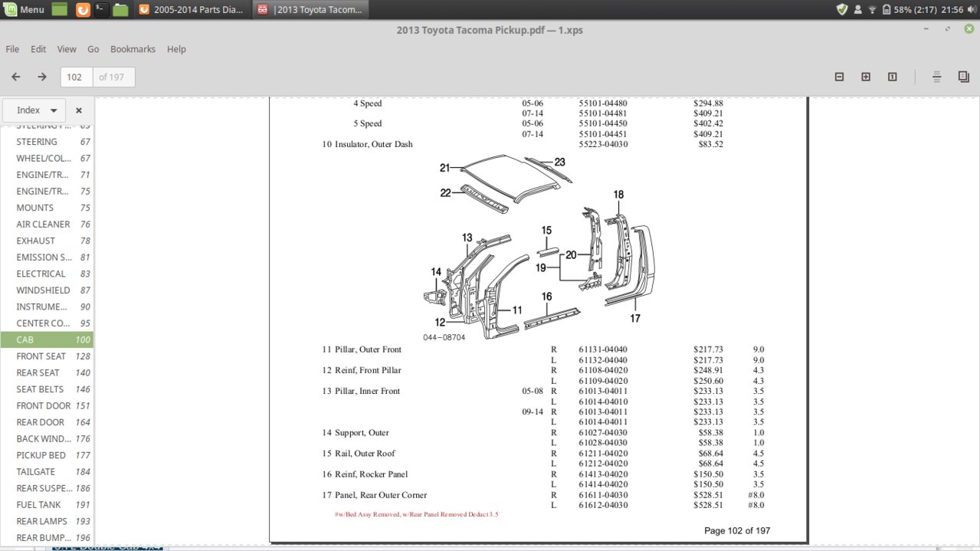Click the user account tray icon
This screenshot has width=980, height=551.
(857, 10)
